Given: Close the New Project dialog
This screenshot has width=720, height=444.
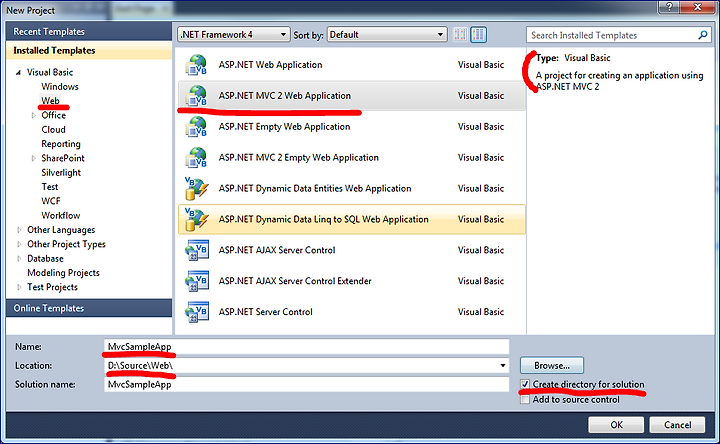Looking at the screenshot, I should [x=697, y=6].
